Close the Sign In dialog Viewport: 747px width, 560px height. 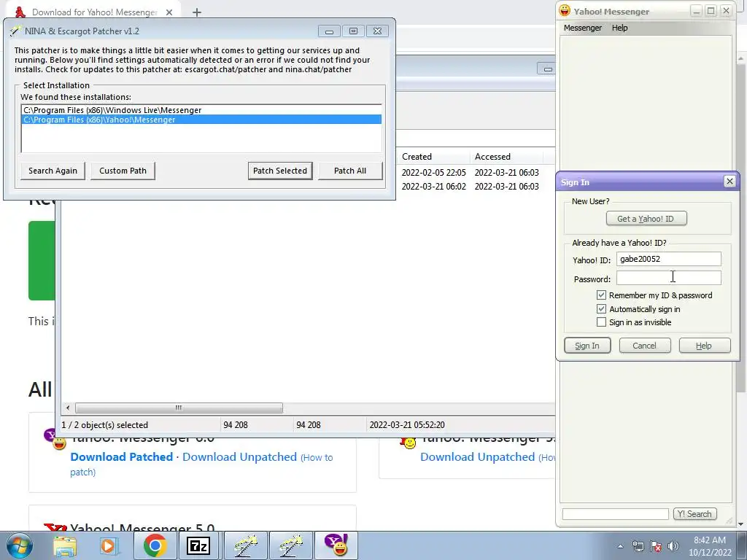pos(729,182)
